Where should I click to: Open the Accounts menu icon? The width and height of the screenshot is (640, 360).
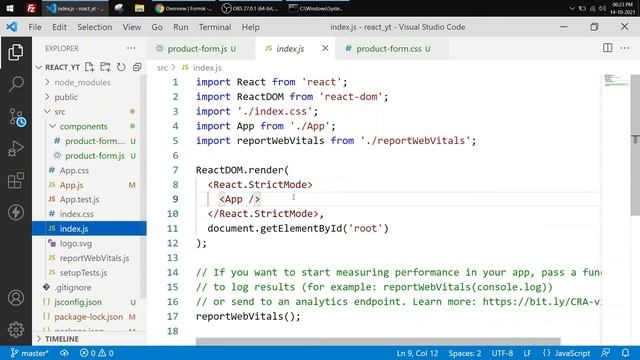click(16, 298)
